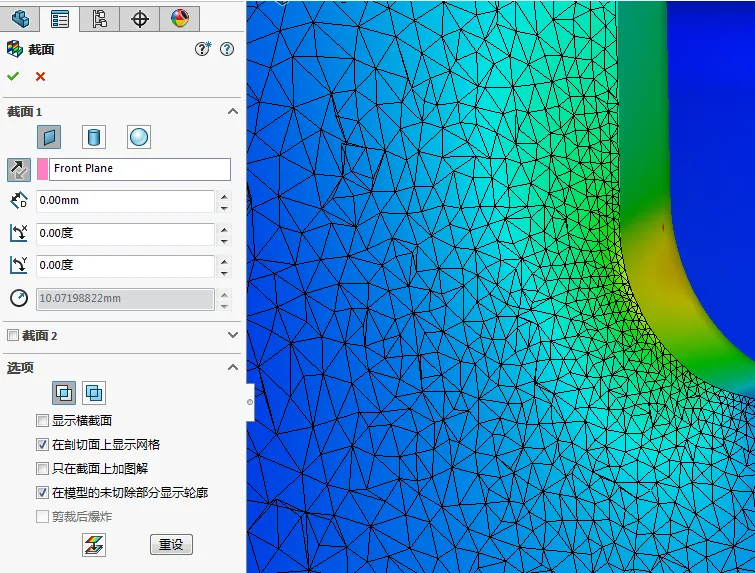Click the disabled 剪裁后爆炸 checkbox
The width and height of the screenshot is (755, 573).
[42, 517]
